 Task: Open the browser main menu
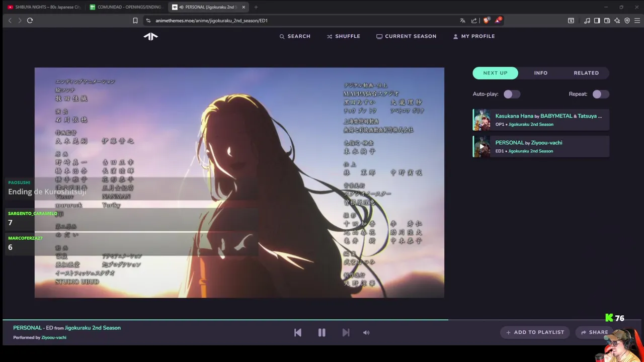[x=637, y=21]
